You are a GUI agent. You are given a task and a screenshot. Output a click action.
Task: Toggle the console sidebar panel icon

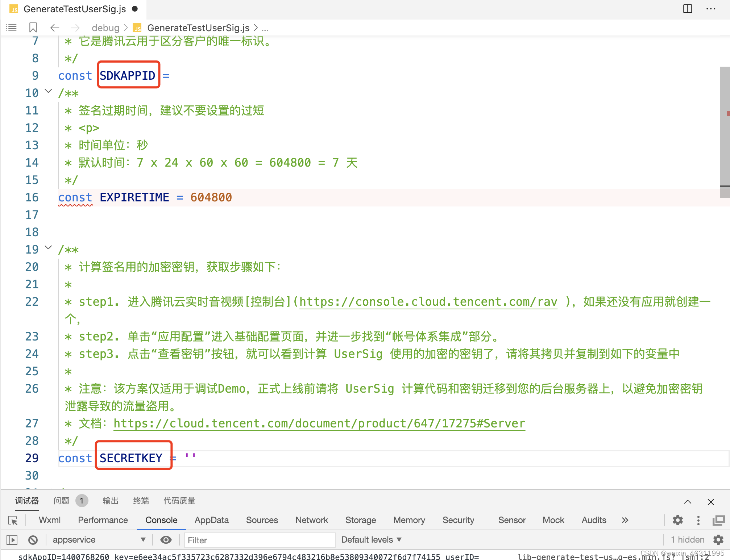click(x=12, y=540)
